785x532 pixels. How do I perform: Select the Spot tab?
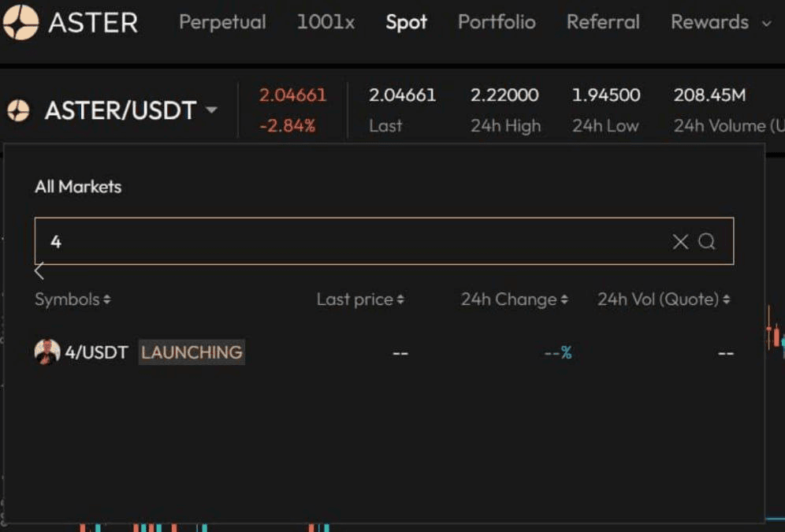click(x=406, y=22)
